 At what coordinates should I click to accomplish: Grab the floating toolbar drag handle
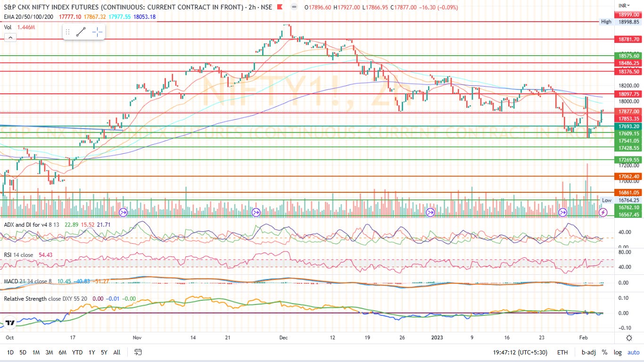pos(67,32)
